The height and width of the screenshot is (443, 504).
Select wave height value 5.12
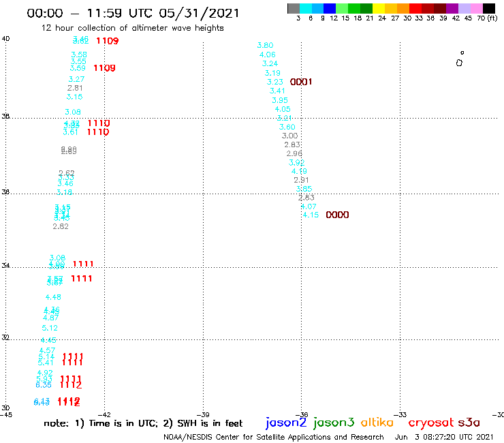pos(50,328)
